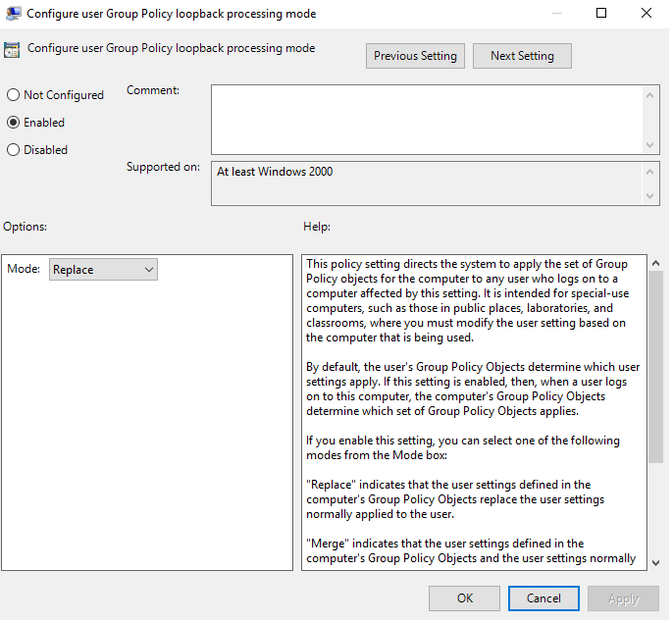Click the policy setting icon beside the heading
Image resolution: width=672 pixels, height=623 pixels.
(13, 50)
